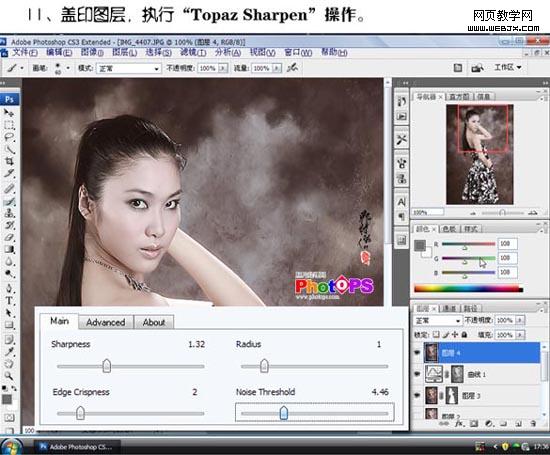The image size is (550, 455).
Task: Open Layers opacity 不透明度 slider arrow
Action: point(521,320)
